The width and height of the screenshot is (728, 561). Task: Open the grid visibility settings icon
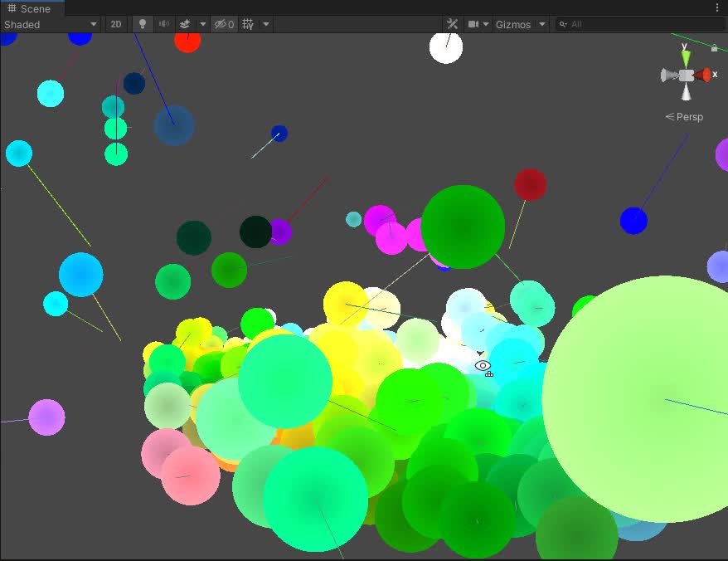(x=265, y=24)
